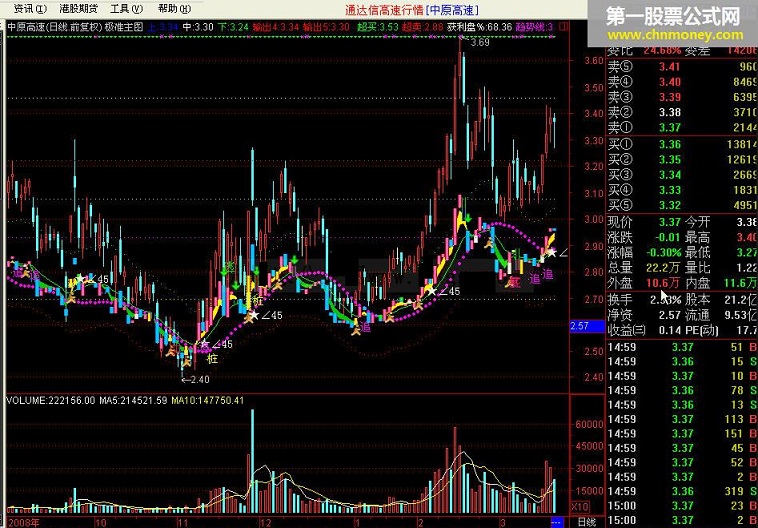Select the 买② 3.35 bid row
Image resolution: width=758 pixels, height=528 pixels.
pyautogui.click(x=682, y=160)
